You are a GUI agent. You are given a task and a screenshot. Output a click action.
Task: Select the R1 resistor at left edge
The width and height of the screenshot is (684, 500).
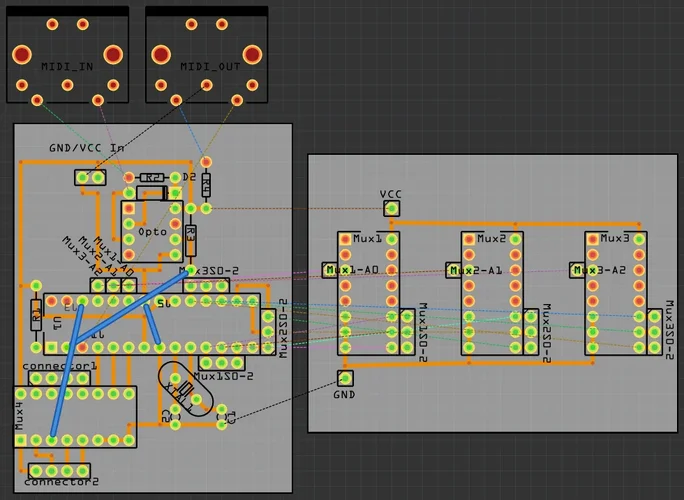point(36,316)
